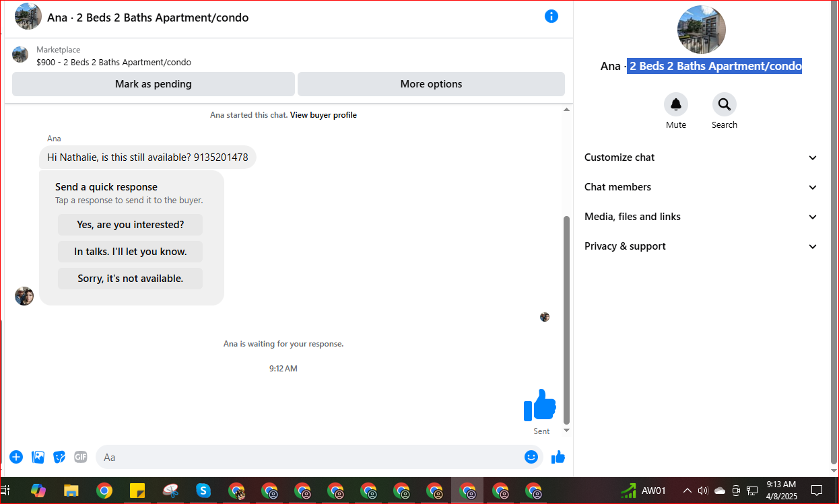Show hidden system tray icons

[x=687, y=491]
